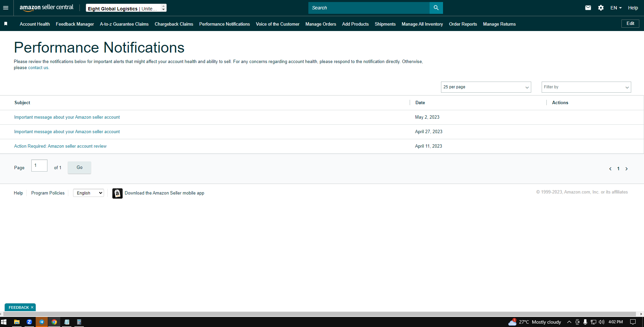This screenshot has width=644, height=327.
Task: Open Order Reports menu item
Action: tap(463, 24)
